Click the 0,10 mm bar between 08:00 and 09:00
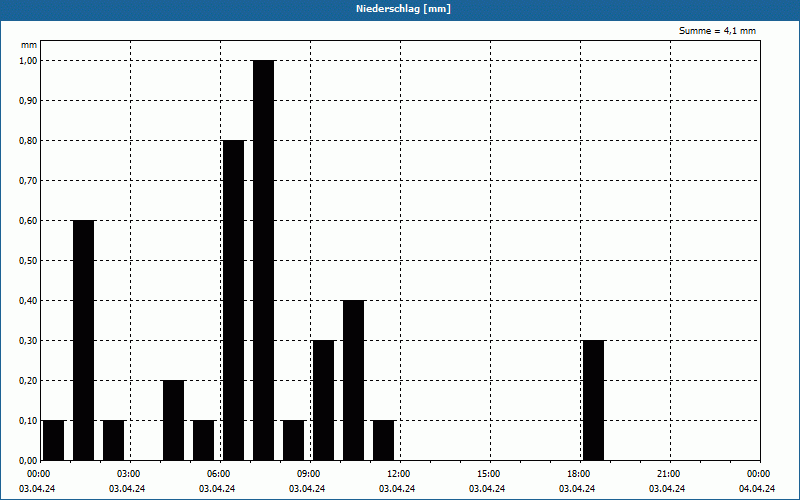The height and width of the screenshot is (500, 800). coord(294,440)
